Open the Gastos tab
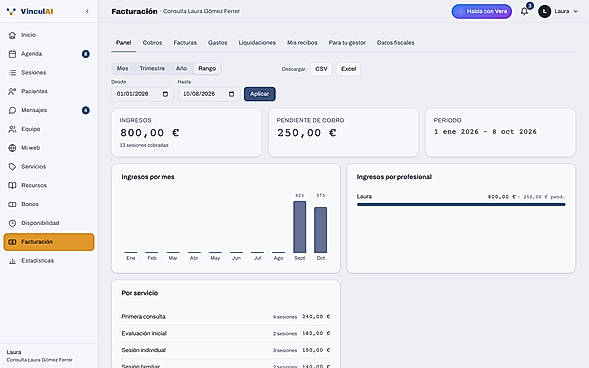Image resolution: width=589 pixels, height=368 pixels. point(217,43)
